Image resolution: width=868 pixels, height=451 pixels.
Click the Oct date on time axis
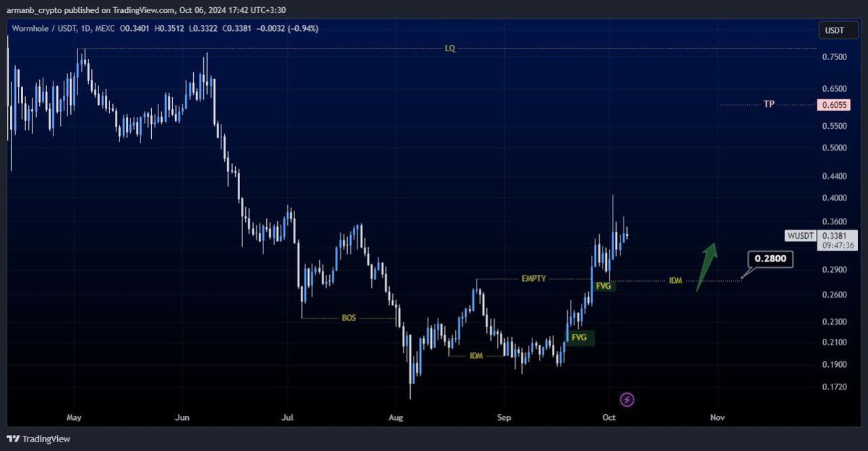click(609, 418)
